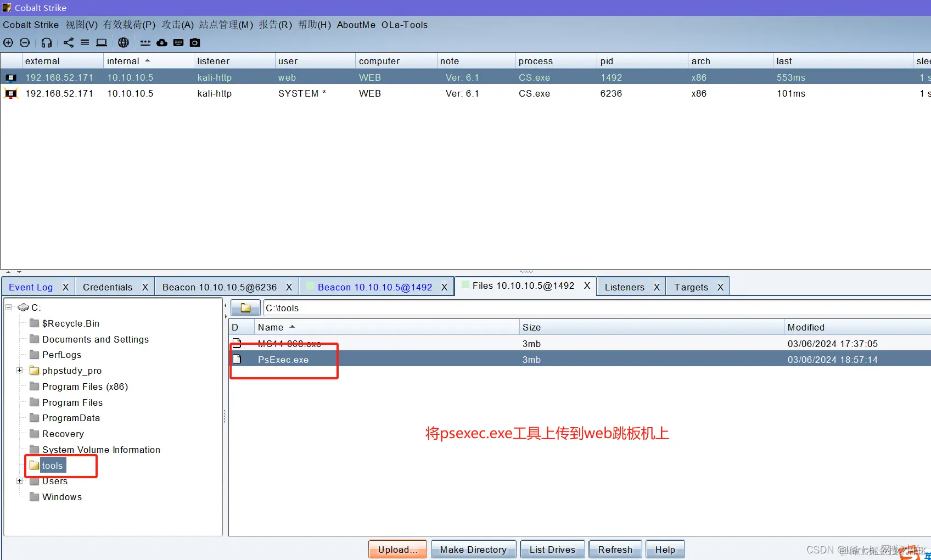Select the ProgramData folder in tree
This screenshot has height=560, width=931.
coord(71,418)
